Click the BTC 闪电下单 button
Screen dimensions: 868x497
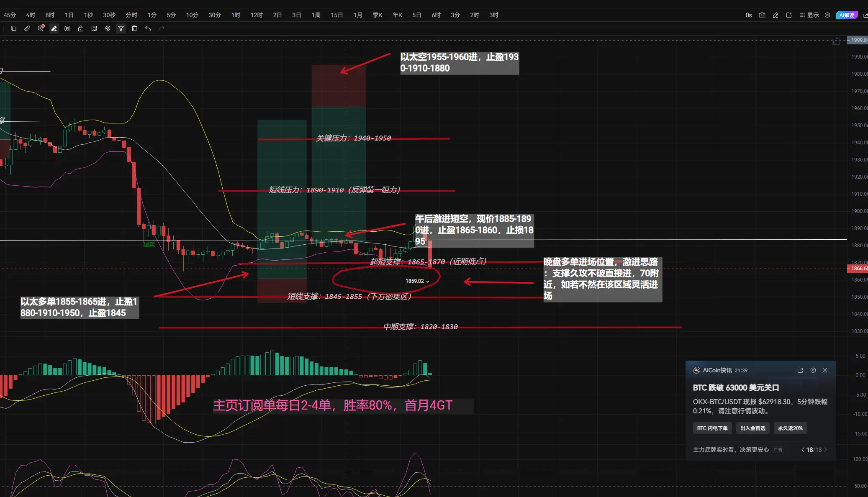[712, 428]
